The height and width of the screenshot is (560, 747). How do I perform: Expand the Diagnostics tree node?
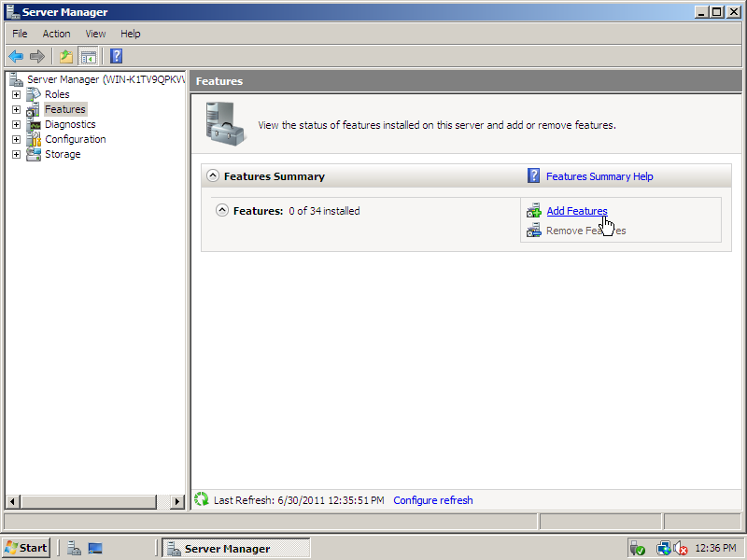(x=16, y=124)
